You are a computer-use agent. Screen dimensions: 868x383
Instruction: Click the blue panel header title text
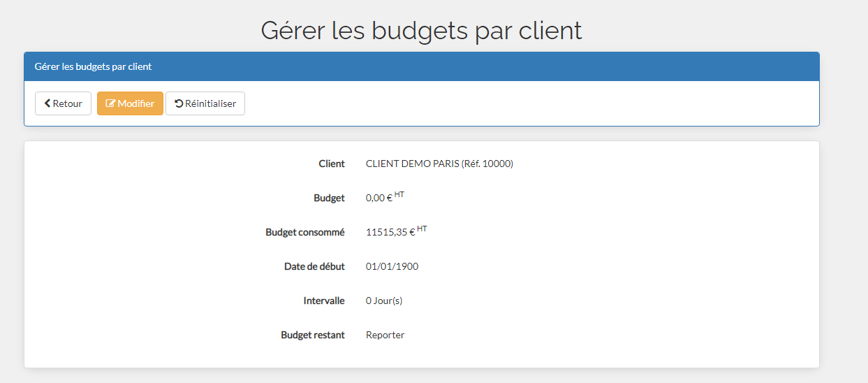(x=93, y=67)
